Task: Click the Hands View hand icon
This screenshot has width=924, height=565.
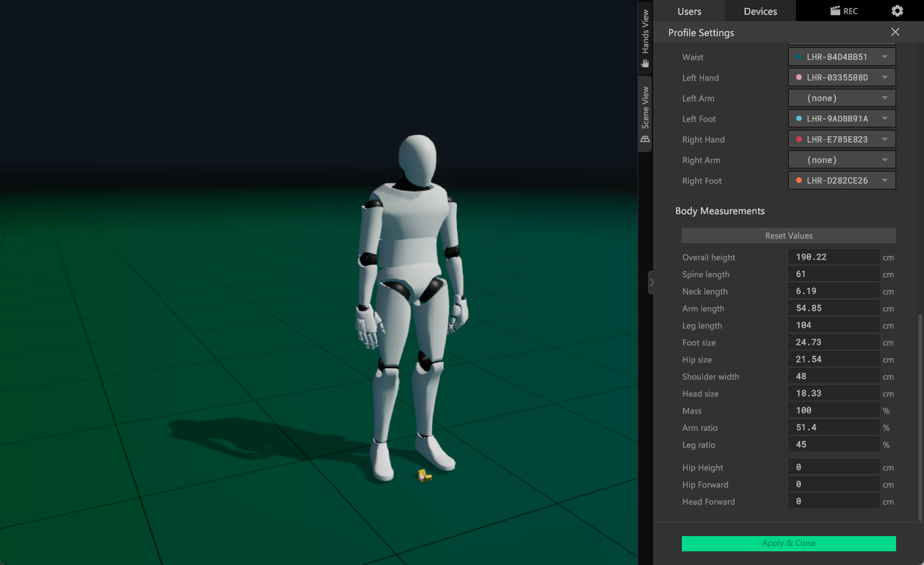Action: tap(645, 63)
